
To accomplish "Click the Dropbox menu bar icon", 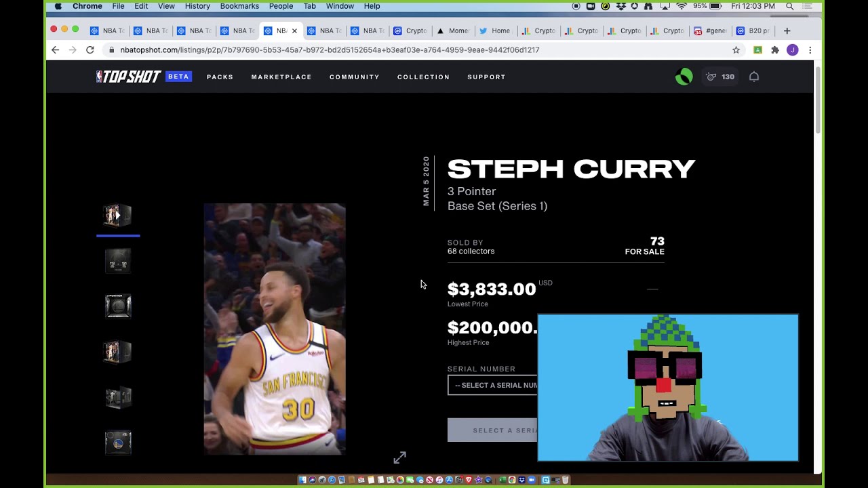I will click(620, 6).
